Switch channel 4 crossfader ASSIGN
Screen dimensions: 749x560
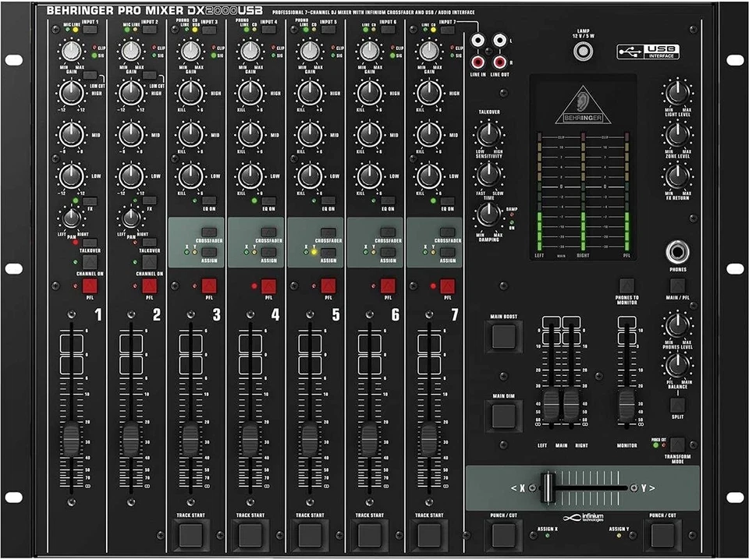pyautogui.click(x=268, y=251)
